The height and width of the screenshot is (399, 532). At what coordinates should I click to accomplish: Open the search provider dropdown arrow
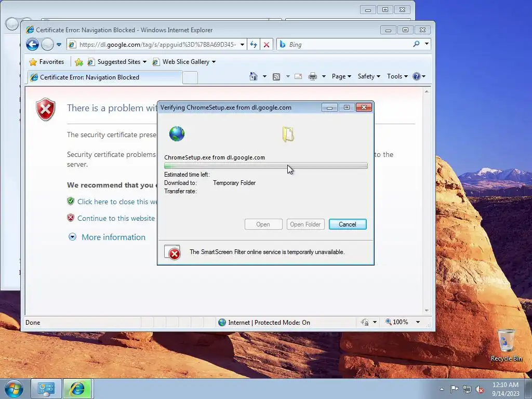[427, 44]
